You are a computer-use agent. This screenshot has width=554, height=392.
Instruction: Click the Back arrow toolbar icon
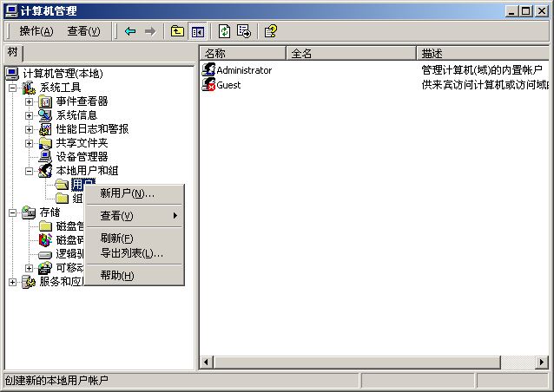click(x=130, y=31)
